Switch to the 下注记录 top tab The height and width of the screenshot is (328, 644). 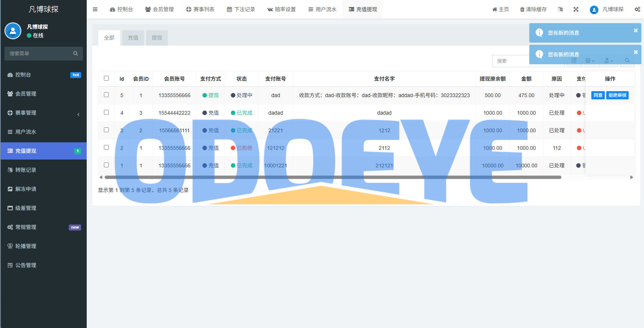click(241, 9)
